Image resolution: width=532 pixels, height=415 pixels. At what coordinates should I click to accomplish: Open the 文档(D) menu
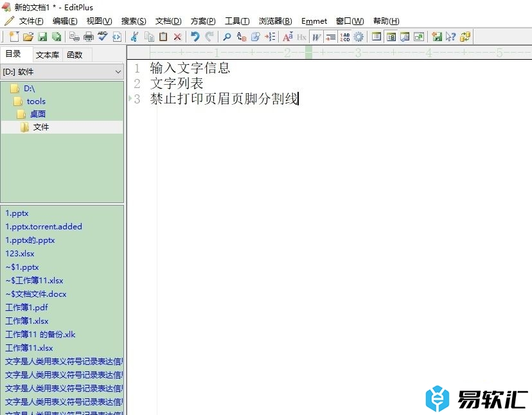tap(168, 21)
